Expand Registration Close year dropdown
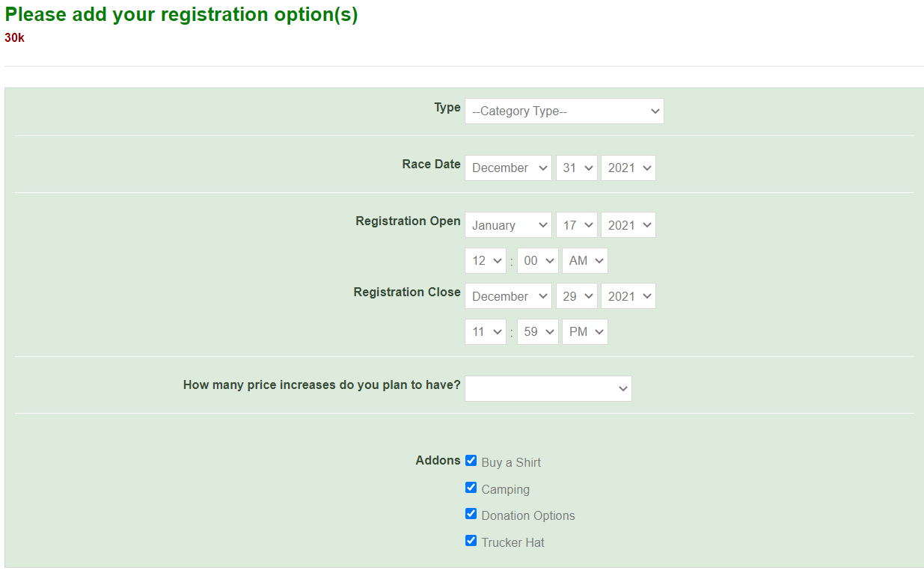The height and width of the screenshot is (573, 924). point(628,296)
